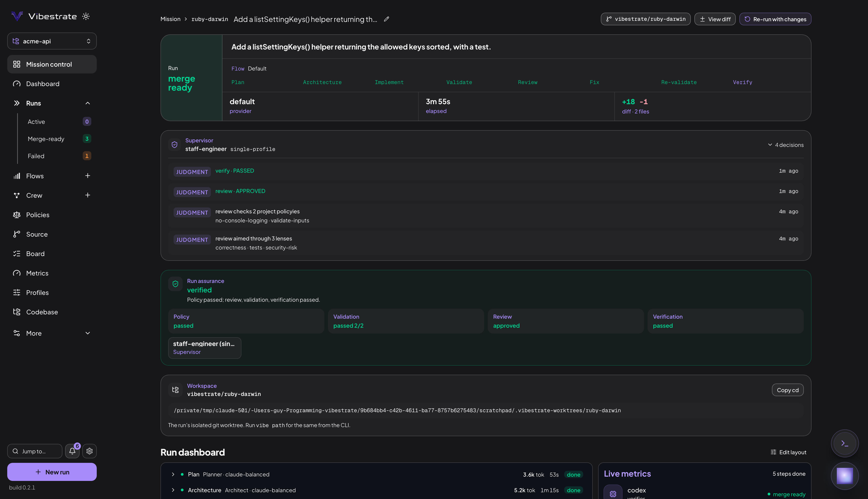Viewport: 868px width, 499px height.
Task: Click the +18 -1 diff stat
Action: coord(635,102)
